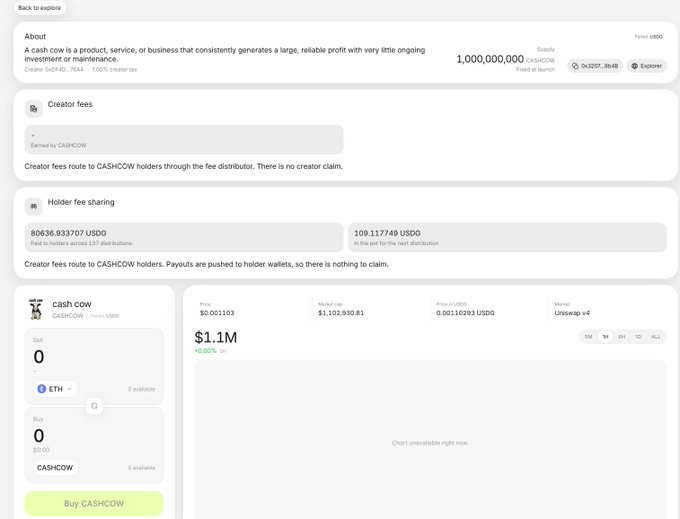Click the Buy amount field showing 0
Viewport: 680px width, 519px height.
click(39, 436)
